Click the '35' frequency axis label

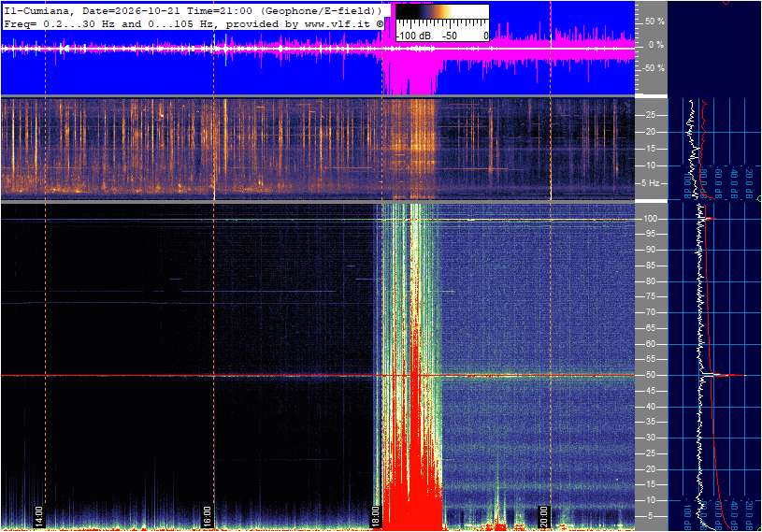[650, 422]
